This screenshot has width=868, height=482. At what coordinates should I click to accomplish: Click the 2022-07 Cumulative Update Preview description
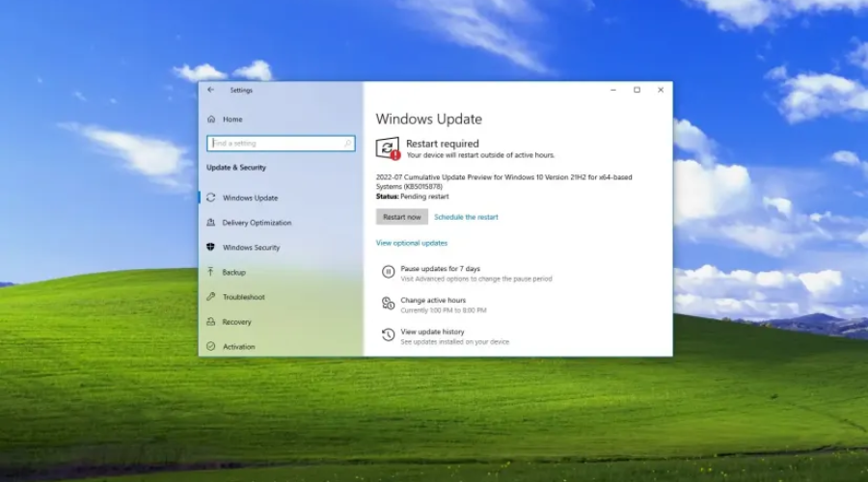503,181
